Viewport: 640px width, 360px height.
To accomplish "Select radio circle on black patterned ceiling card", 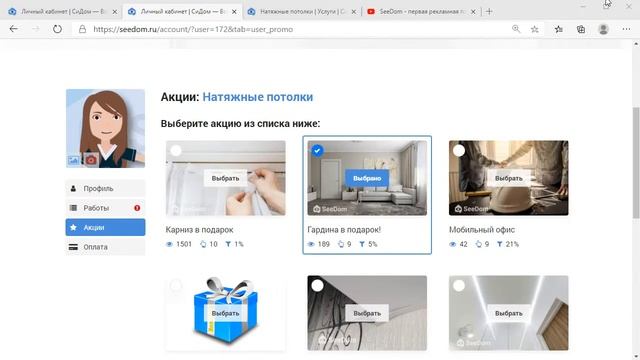I will 317,285.
